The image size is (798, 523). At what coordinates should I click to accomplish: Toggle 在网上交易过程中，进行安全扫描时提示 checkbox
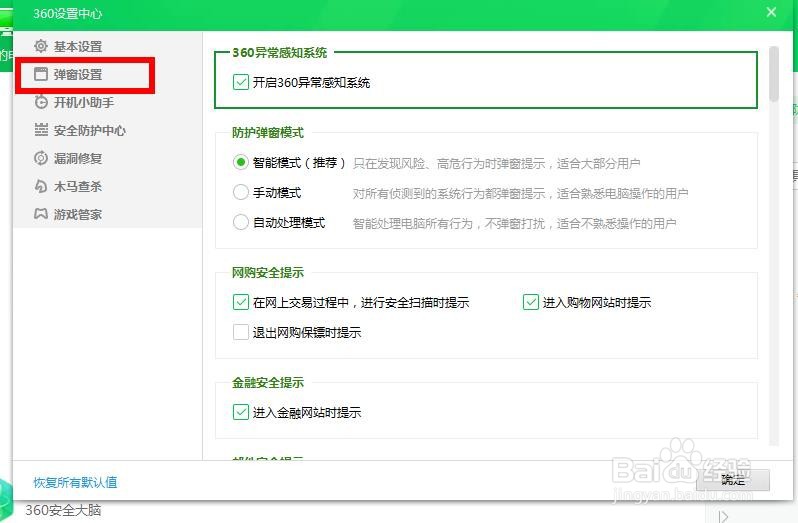[241, 302]
